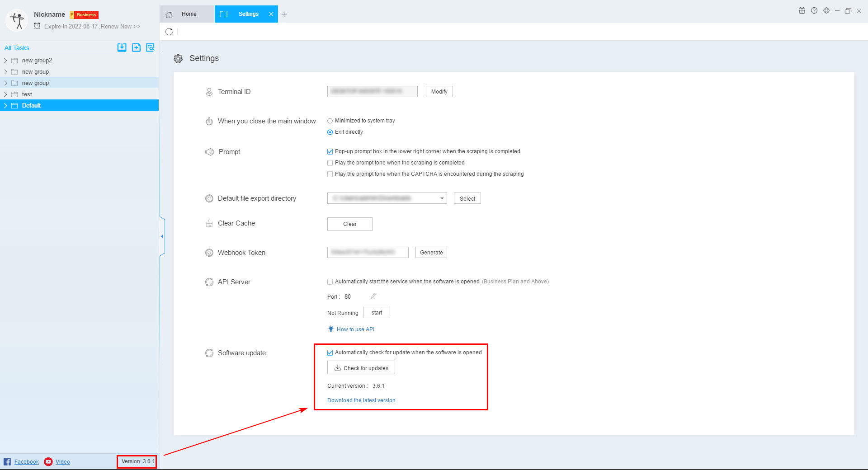Edit the API Server port with the pencil
Screen dimensions: 868x470
373,296
